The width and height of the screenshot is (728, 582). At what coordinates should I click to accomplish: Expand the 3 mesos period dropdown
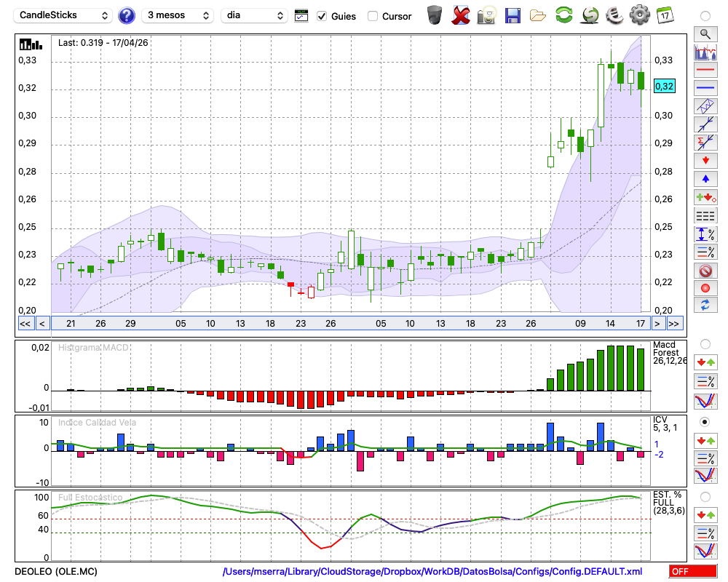(178, 15)
